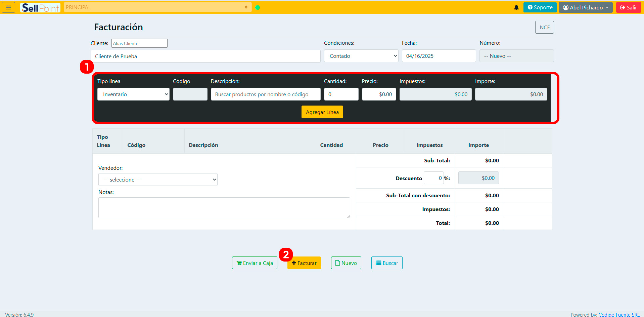Screen dimensions: 644x317
Task: Start a new invoice with Nuevo
Action: coord(346,263)
